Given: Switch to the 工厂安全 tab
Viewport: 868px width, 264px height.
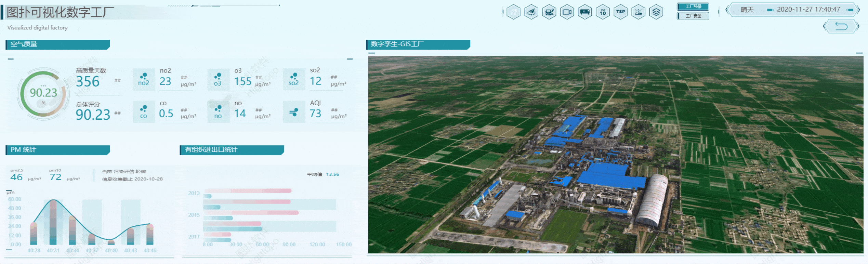Looking at the screenshot, I should pos(693,16).
